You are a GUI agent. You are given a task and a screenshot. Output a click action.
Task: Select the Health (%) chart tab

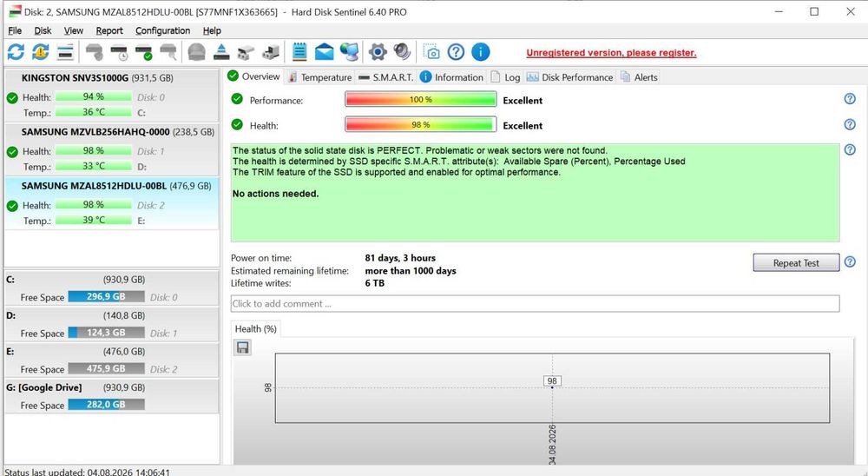[x=256, y=328]
